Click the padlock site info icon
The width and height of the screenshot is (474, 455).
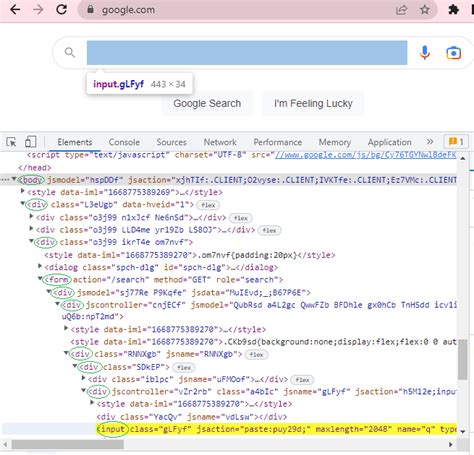pos(90,9)
